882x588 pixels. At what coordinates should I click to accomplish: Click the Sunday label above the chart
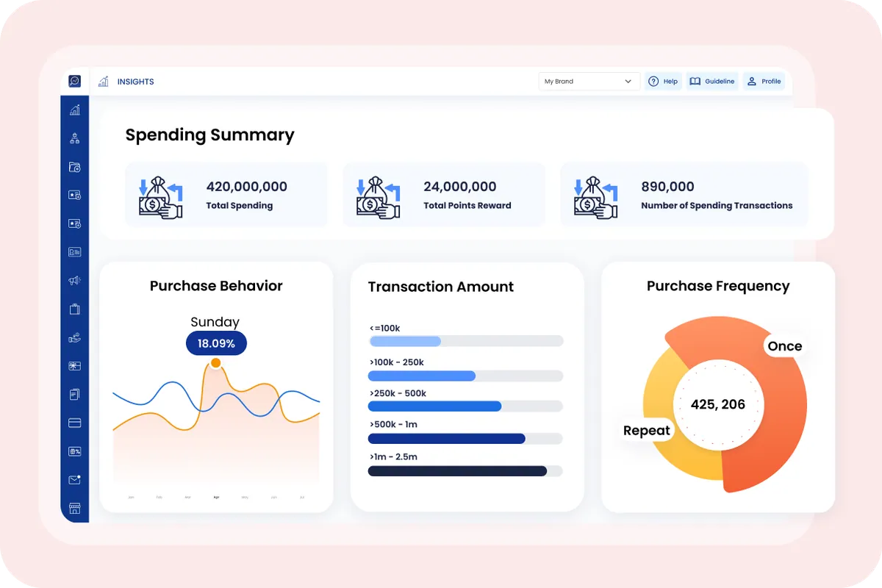point(215,322)
